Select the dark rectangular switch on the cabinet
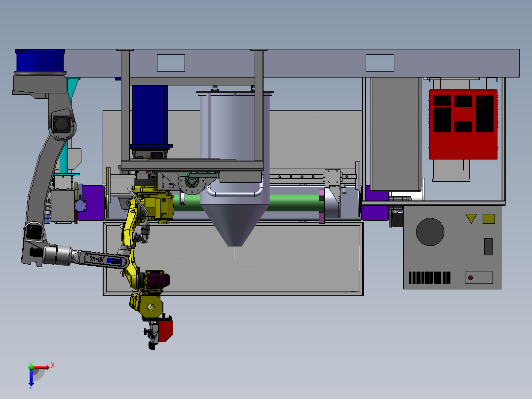 coord(488,246)
